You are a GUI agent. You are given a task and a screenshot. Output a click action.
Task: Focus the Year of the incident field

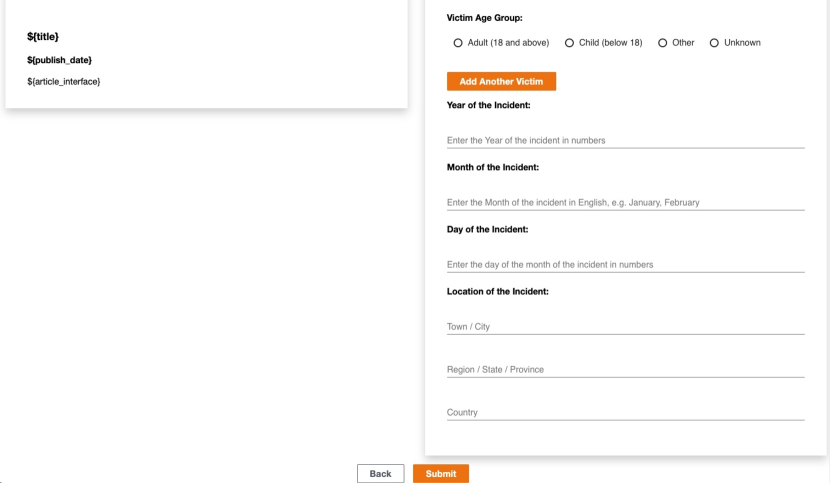(x=625, y=141)
